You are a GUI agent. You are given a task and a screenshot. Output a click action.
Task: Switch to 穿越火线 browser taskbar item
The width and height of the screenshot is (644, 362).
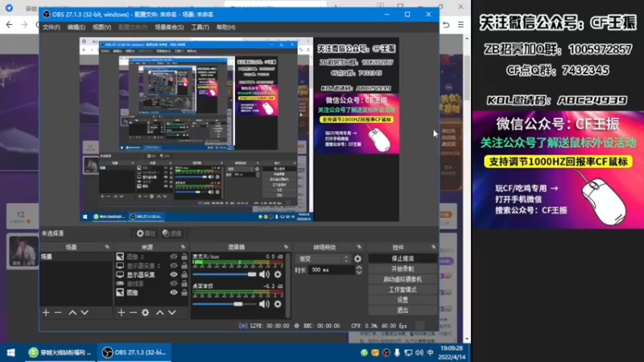[60, 352]
